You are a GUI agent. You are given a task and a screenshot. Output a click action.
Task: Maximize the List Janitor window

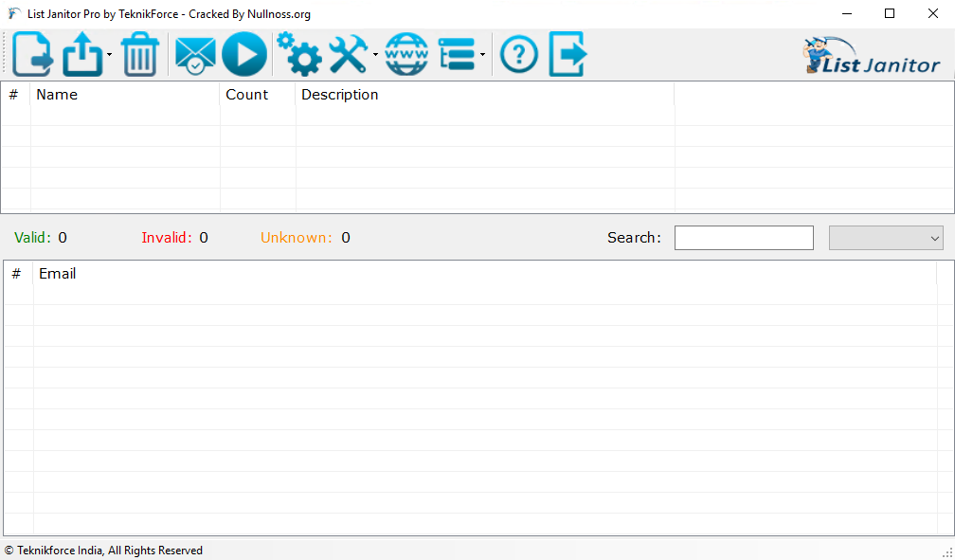[890, 13]
